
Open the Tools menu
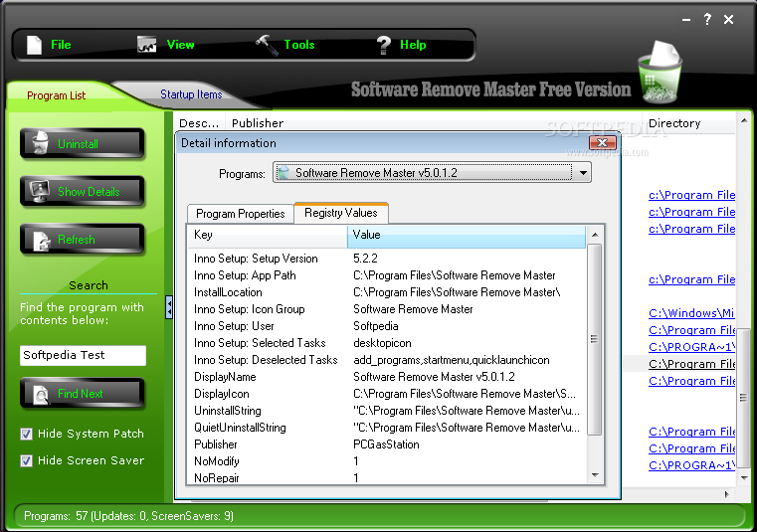tap(299, 45)
